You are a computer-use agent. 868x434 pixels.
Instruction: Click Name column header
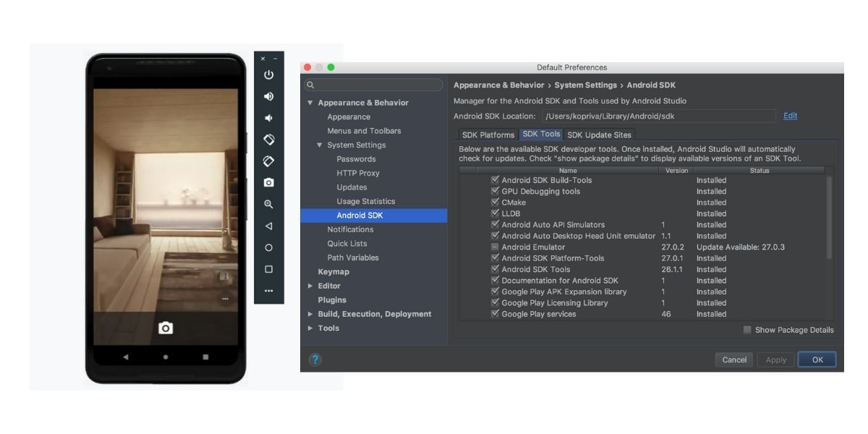568,171
